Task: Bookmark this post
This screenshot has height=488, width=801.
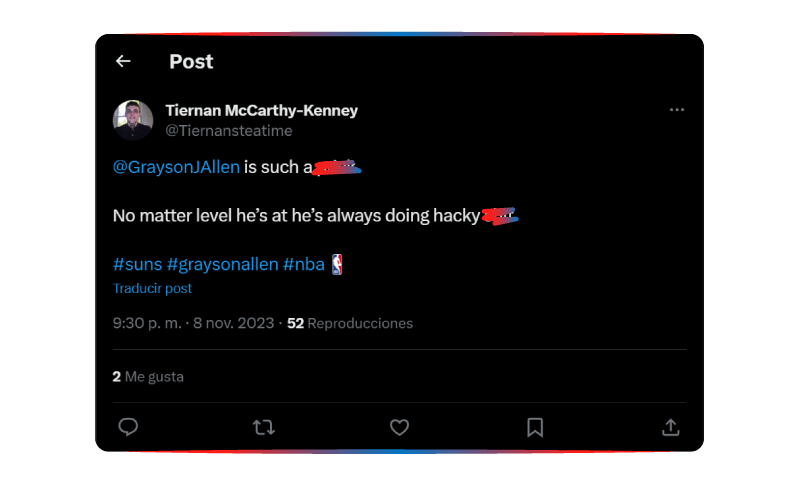Action: coord(535,427)
